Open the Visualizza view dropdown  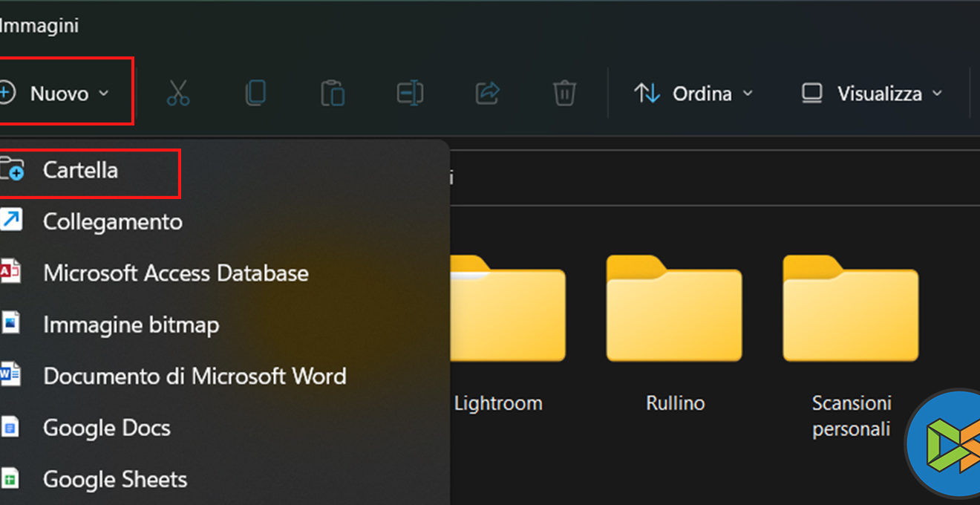(x=872, y=94)
